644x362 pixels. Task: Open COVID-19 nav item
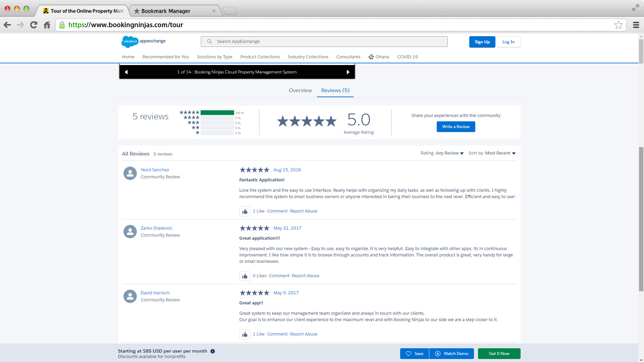click(407, 57)
